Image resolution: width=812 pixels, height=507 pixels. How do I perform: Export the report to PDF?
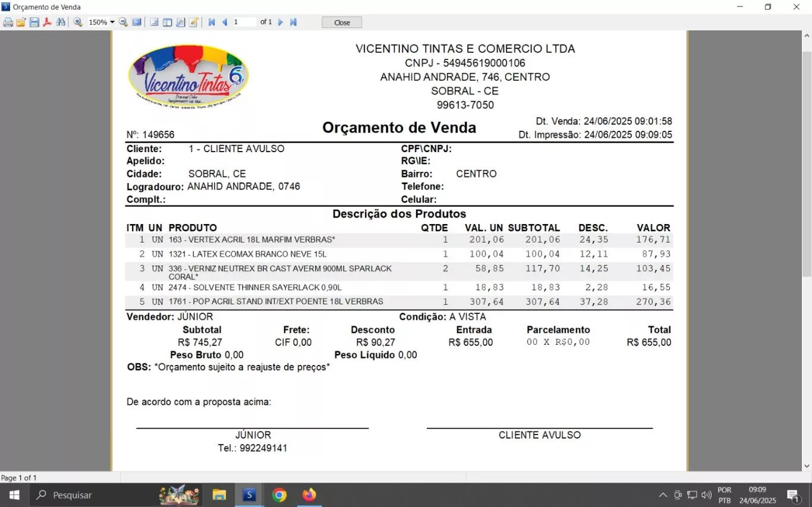pos(47,23)
